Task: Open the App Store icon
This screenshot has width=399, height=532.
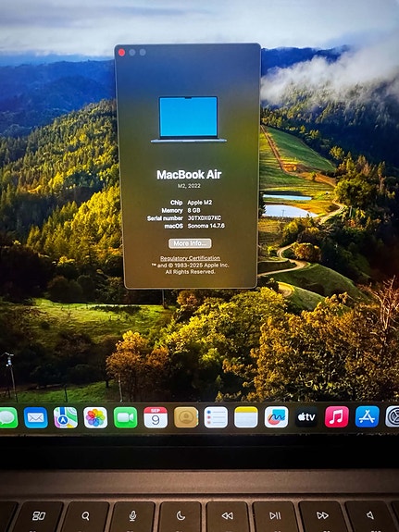Action: pos(368,416)
